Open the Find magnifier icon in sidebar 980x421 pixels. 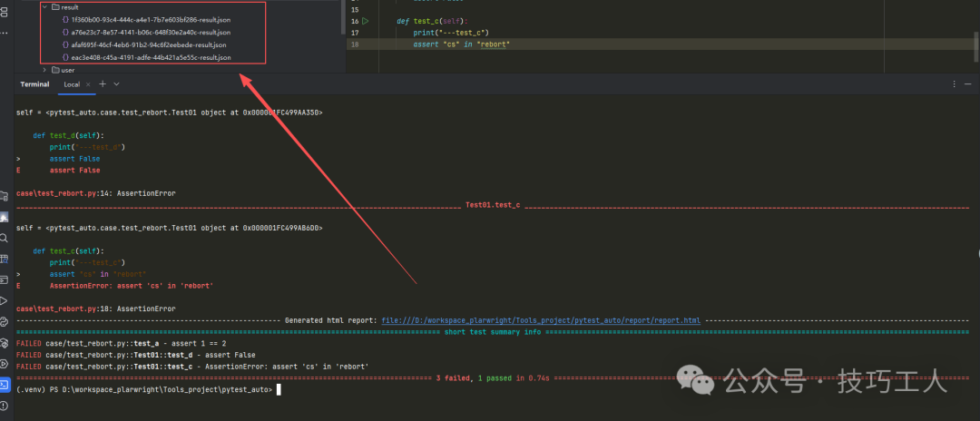tap(4, 238)
